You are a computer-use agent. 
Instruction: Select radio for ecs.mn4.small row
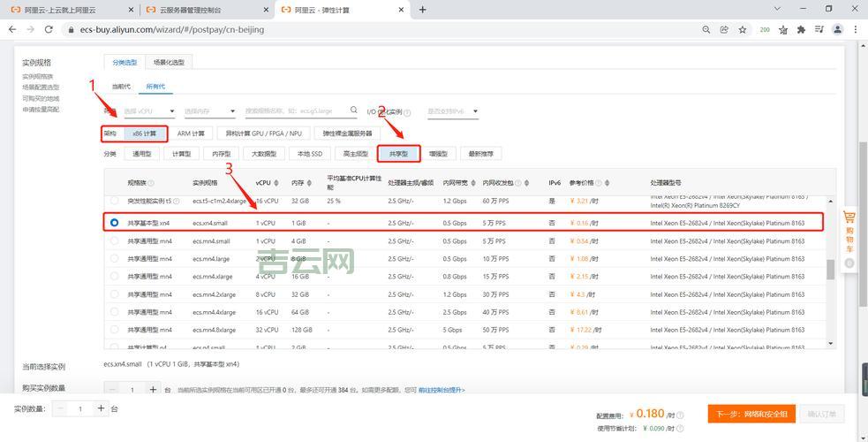(x=115, y=241)
